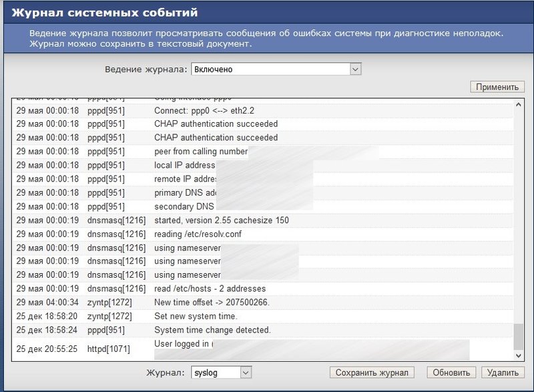Click the log scrollbar up arrow

[519, 105]
